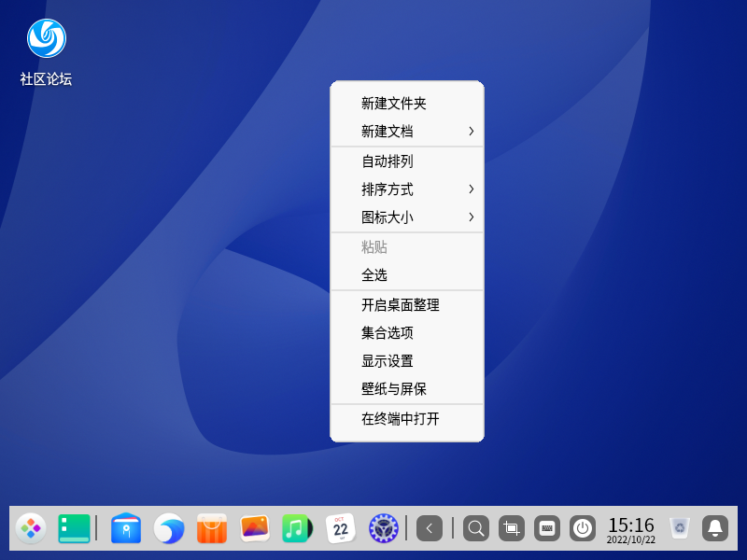Expand the 排序方式 submenu arrow
This screenshot has height=560, width=747.
[x=472, y=189]
